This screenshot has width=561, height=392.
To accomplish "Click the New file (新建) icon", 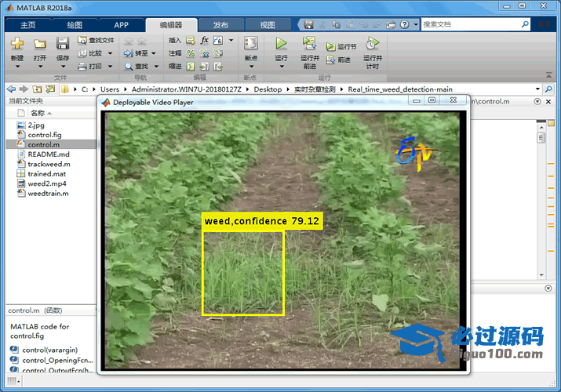I will point(17,44).
